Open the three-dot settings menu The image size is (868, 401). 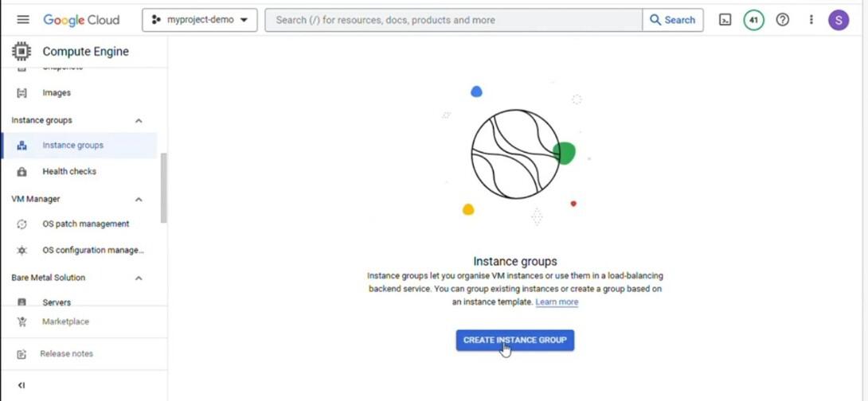pyautogui.click(x=811, y=20)
